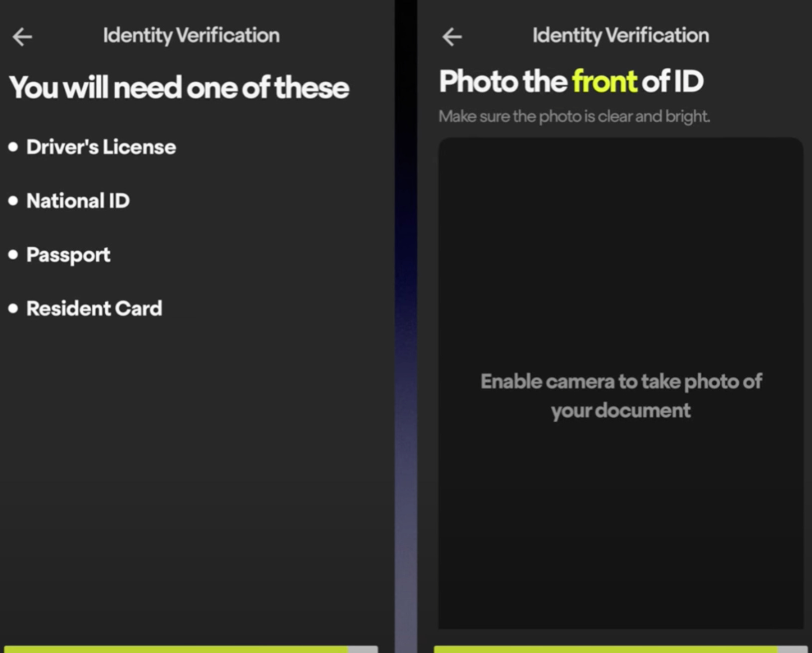The image size is (812, 653).
Task: Click the gray end of the left bottom bar
Action: click(x=363, y=650)
